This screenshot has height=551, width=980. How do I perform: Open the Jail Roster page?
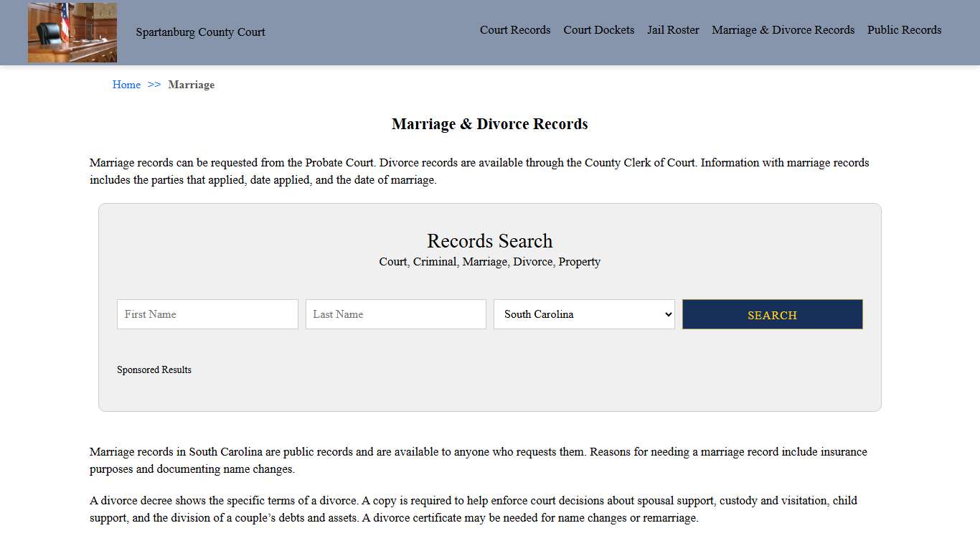pyautogui.click(x=672, y=30)
